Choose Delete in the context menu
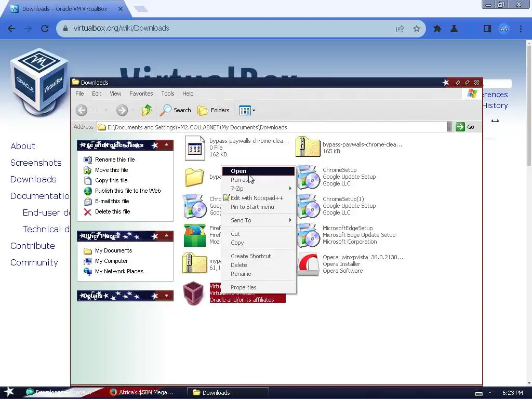 (x=259, y=265)
